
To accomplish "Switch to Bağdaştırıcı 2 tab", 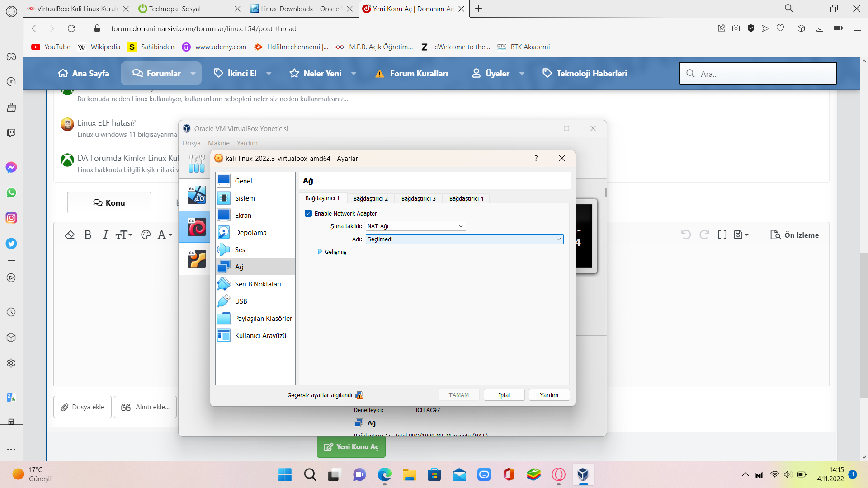I will [x=370, y=199].
